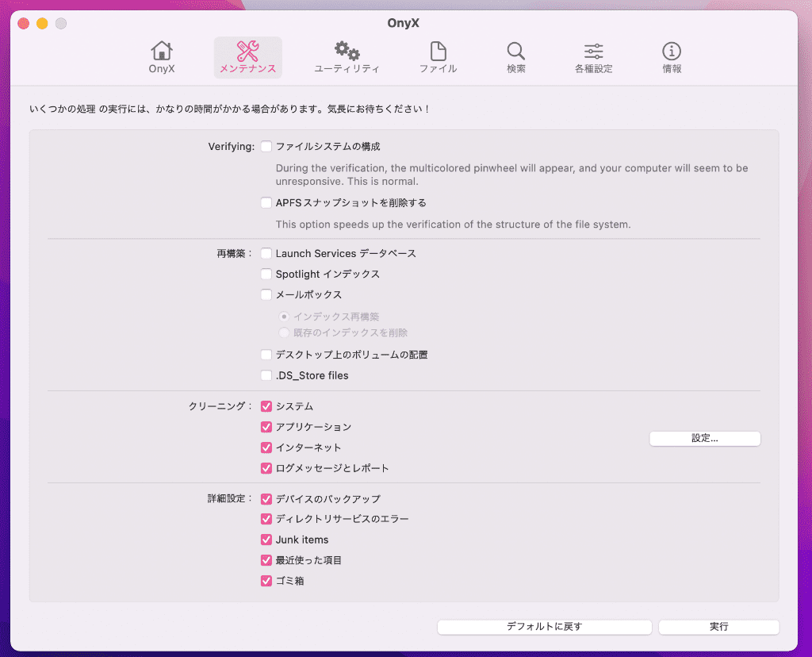812x657 pixels.
Task: Uncheck ディレクトリサービスのエラー option
Action: pyautogui.click(x=266, y=519)
